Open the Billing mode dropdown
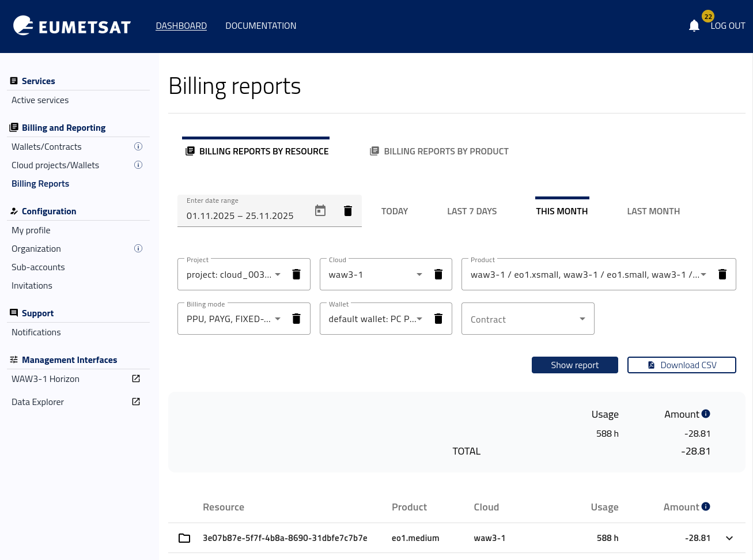Image resolution: width=753 pixels, height=560 pixels. [278, 319]
